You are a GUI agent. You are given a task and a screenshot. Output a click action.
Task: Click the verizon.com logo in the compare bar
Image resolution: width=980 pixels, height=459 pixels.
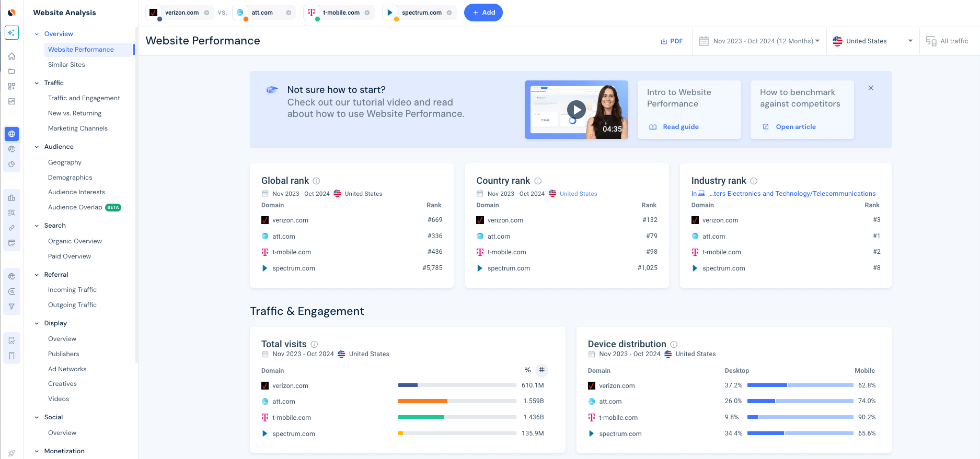(154, 13)
